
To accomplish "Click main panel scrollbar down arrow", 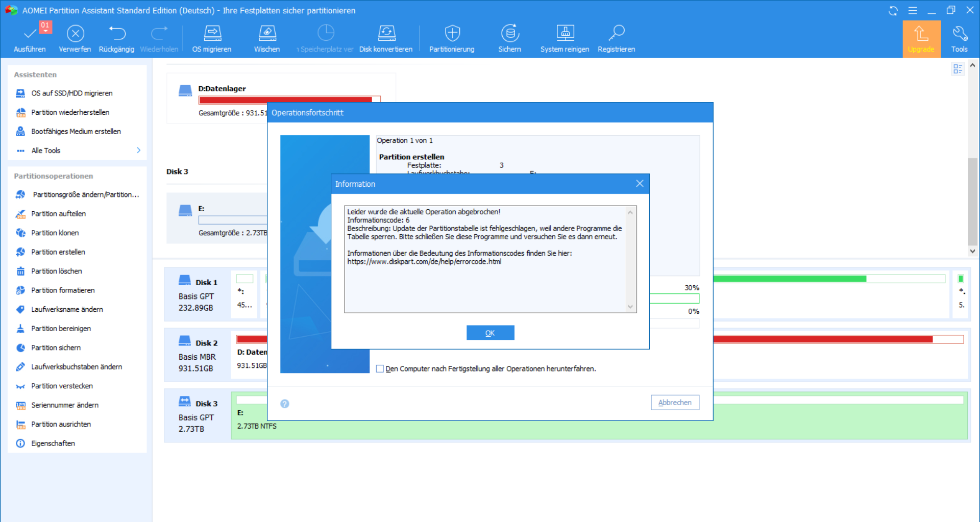I will (x=972, y=251).
